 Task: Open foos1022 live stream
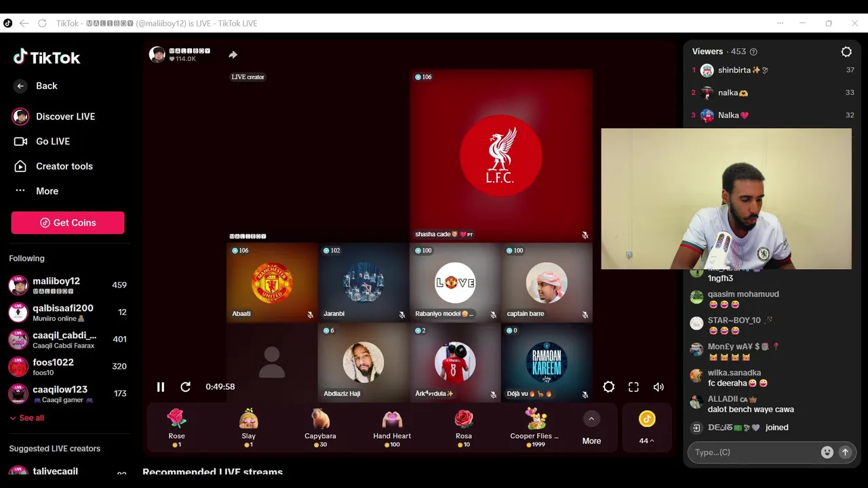tap(68, 367)
